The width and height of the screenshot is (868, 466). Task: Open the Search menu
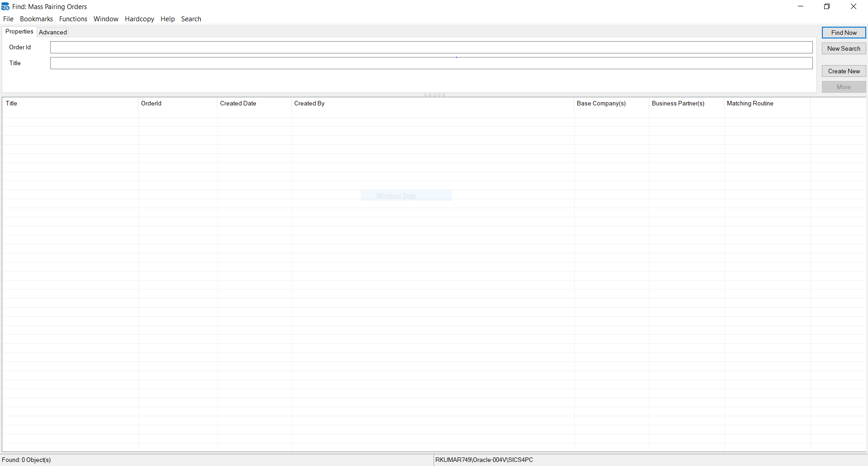click(x=191, y=19)
